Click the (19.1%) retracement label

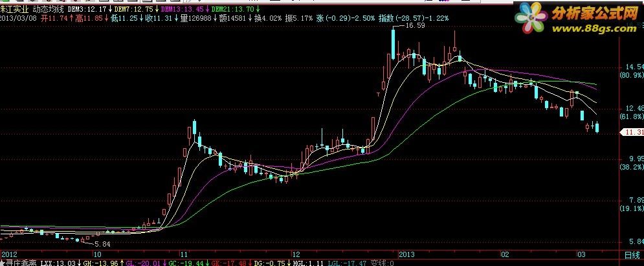632,208
